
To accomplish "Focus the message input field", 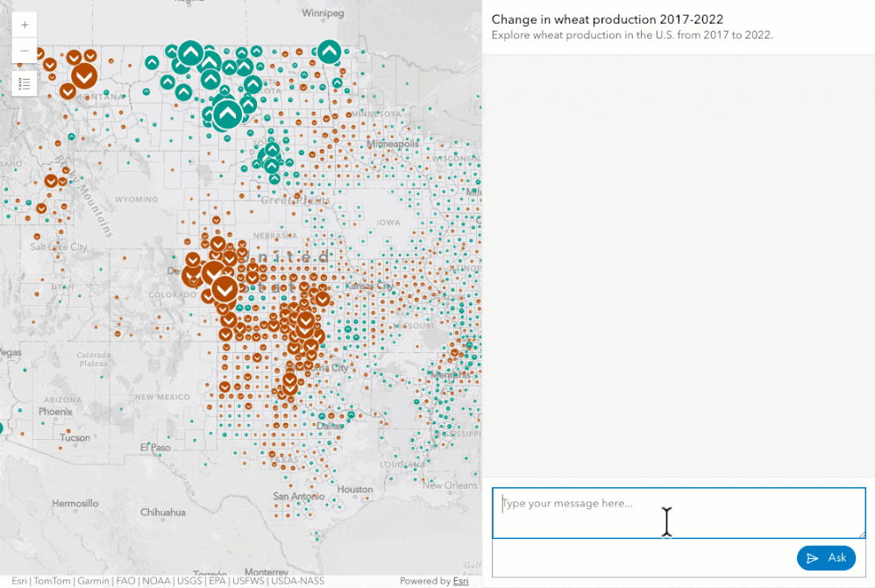I will (679, 514).
